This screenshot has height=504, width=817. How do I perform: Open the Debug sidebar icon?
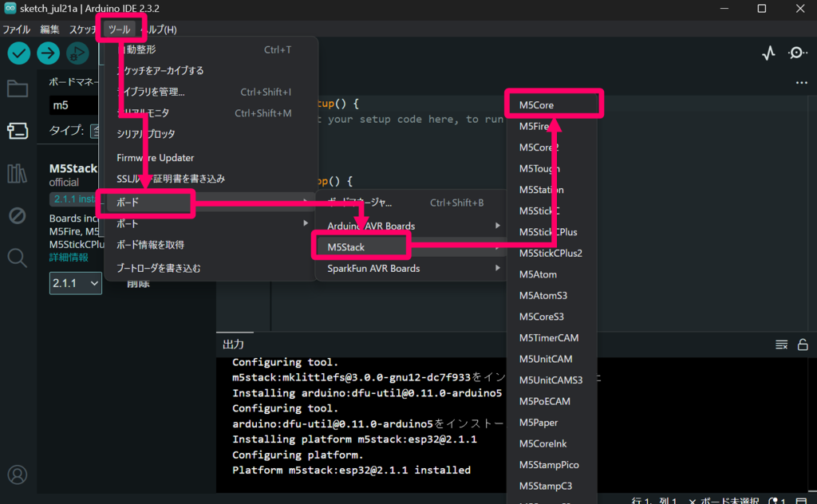(x=18, y=215)
